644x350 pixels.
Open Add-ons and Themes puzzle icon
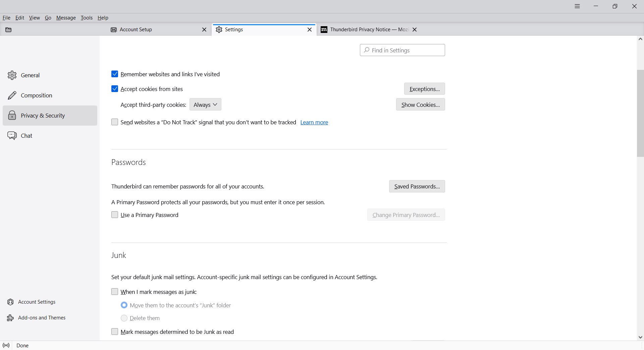pyautogui.click(x=10, y=318)
